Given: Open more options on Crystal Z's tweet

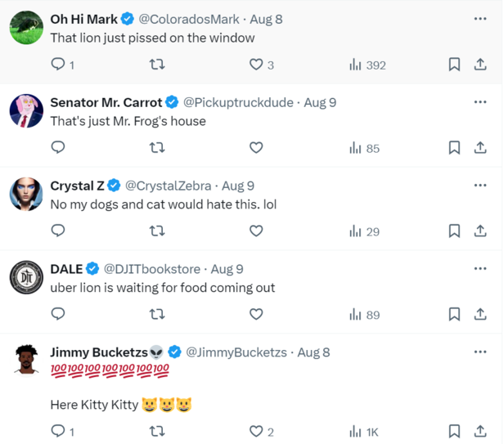Looking at the screenshot, I should pos(480,185).
